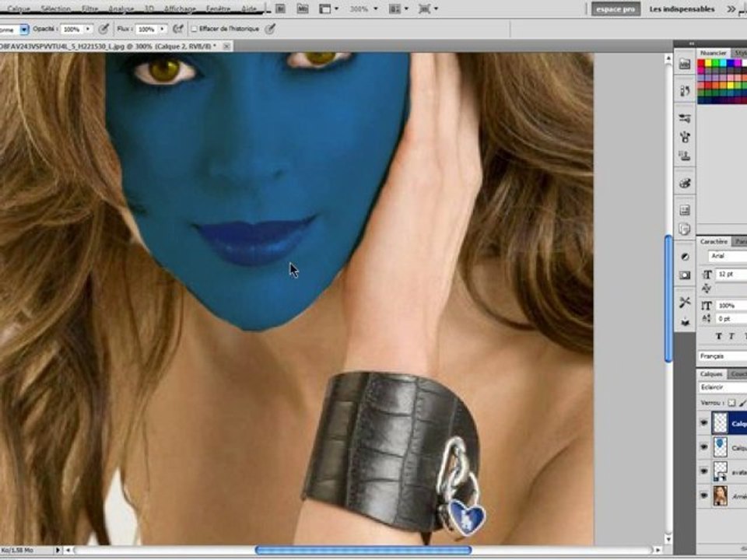Open the Tool Presets panel icon
The image size is (747, 560).
coord(685,117)
